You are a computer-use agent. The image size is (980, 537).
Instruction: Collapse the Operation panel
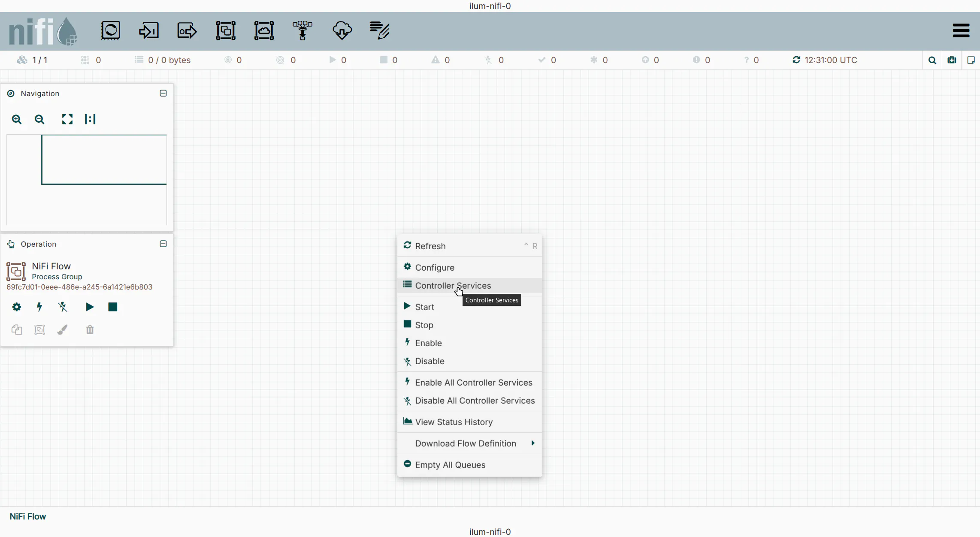coord(163,244)
